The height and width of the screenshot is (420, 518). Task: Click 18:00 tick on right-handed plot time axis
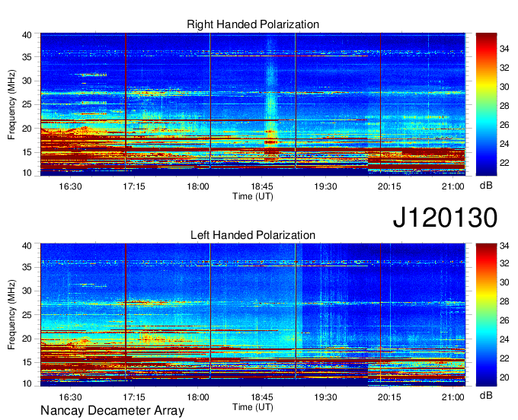[198, 186]
